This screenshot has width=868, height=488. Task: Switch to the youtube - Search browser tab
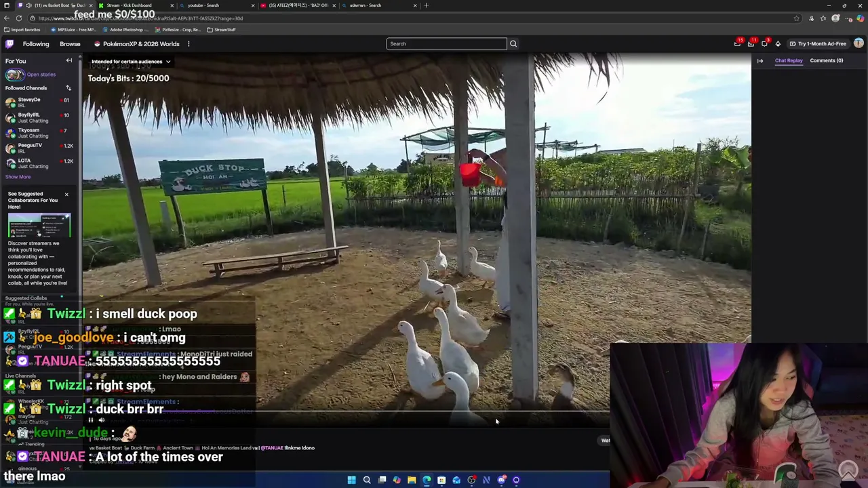[x=216, y=5]
